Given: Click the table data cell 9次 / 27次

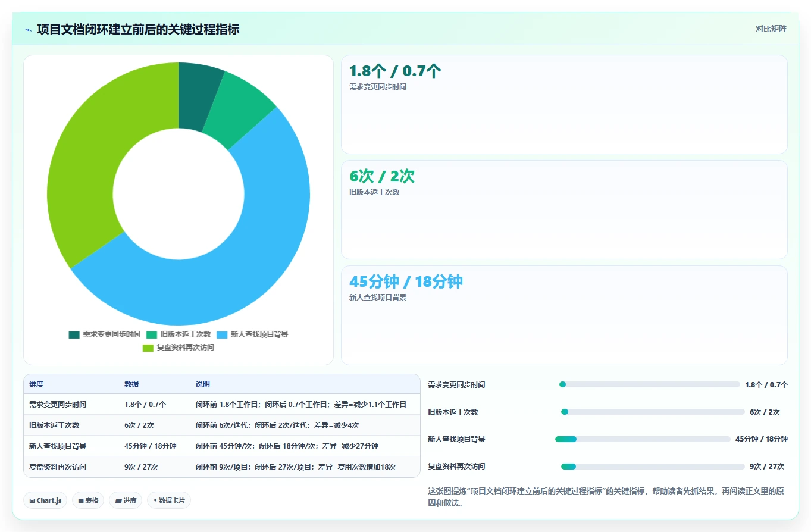Looking at the screenshot, I should point(141,467).
